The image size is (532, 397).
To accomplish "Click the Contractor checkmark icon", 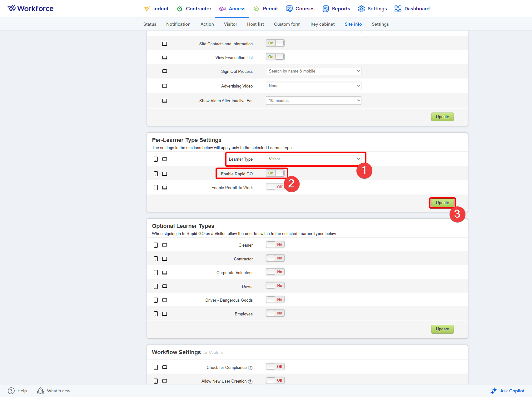I will pos(180,9).
